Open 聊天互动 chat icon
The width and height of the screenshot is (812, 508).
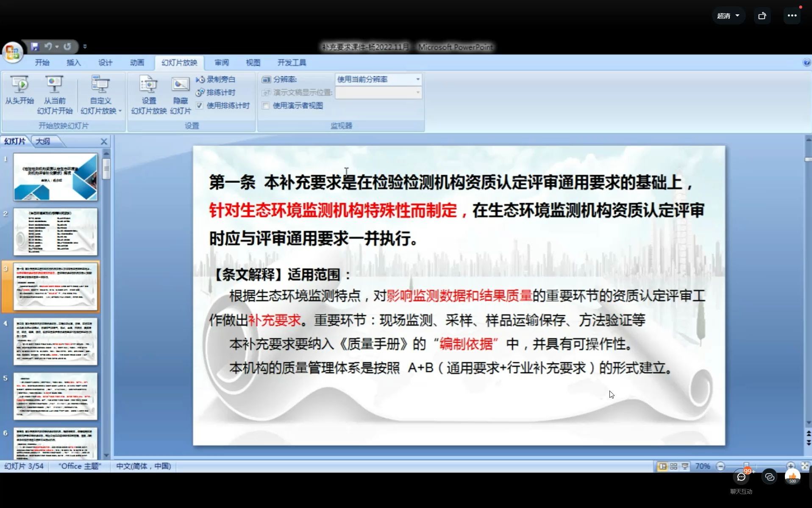click(741, 477)
